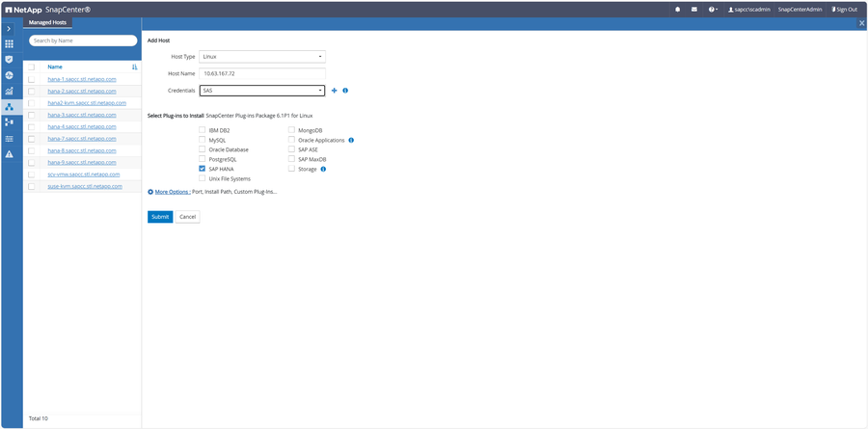Open hana-8.sapcc.stl.netapp.com host link
868x429 pixels.
[x=82, y=150]
